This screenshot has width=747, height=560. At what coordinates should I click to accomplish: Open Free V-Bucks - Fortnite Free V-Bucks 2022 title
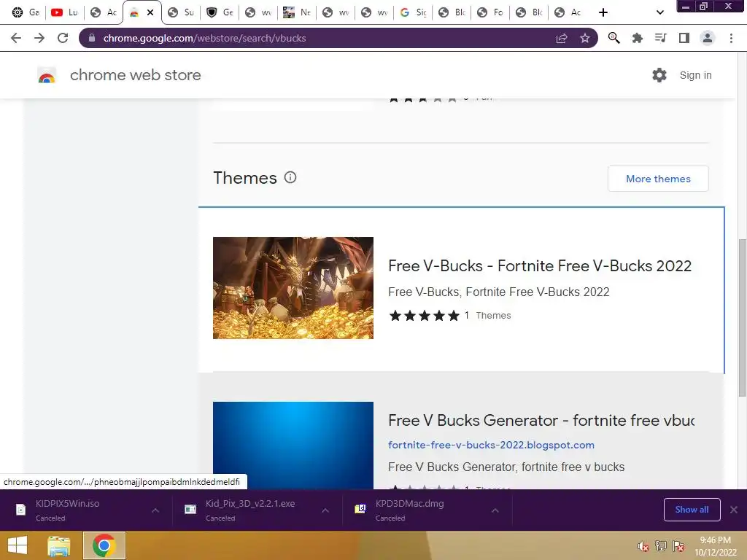[540, 265]
